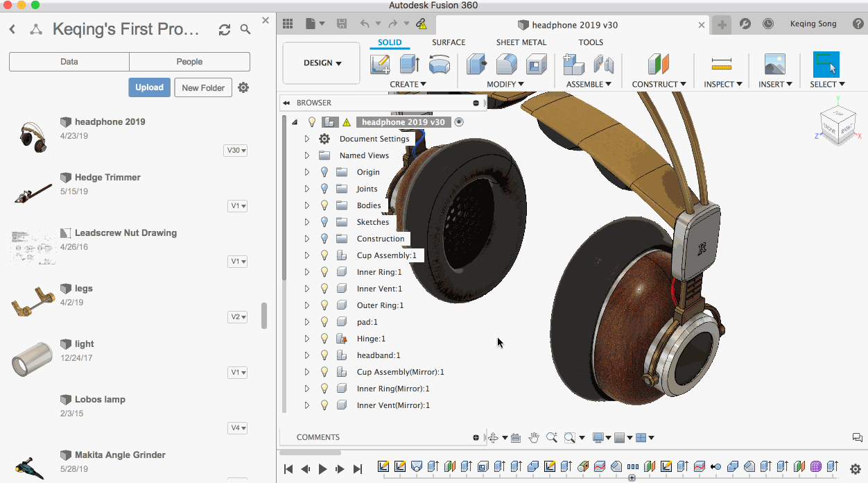Click the data panel vertical scrollbar

(x=264, y=316)
